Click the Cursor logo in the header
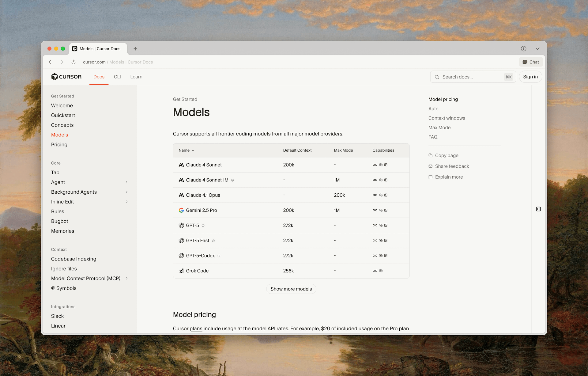The height and width of the screenshot is (376, 588). 66,77
